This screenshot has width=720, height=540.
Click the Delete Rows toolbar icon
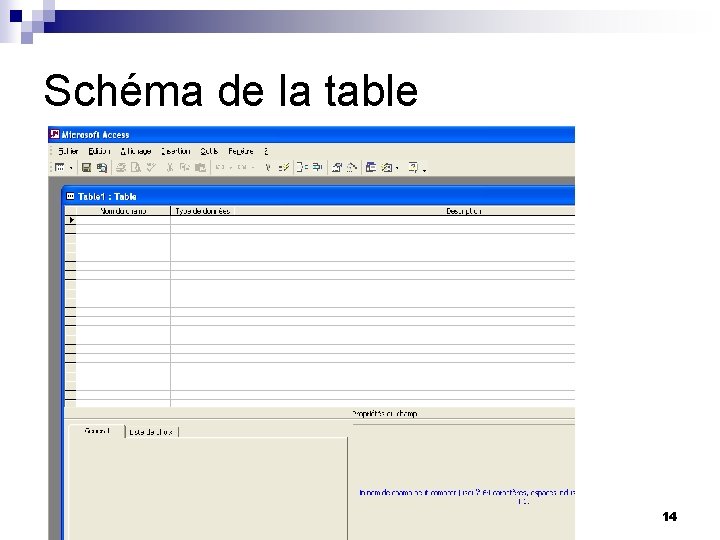click(x=318, y=168)
